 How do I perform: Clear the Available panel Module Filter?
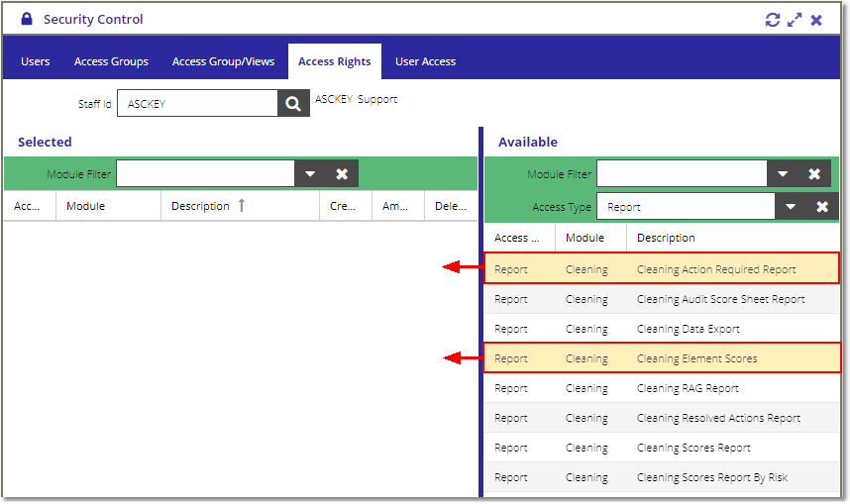click(x=814, y=174)
